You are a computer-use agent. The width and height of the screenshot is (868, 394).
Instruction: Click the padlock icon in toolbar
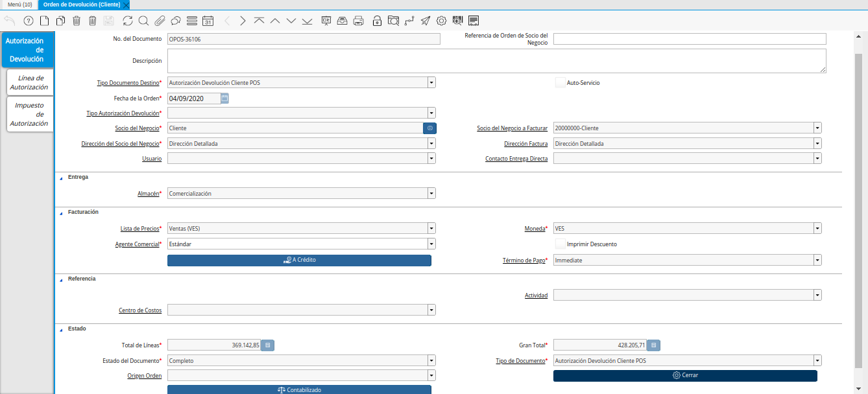[377, 21]
